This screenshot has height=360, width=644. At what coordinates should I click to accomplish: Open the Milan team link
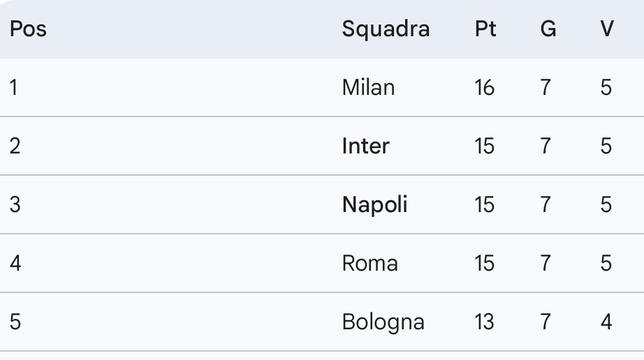[x=368, y=87]
